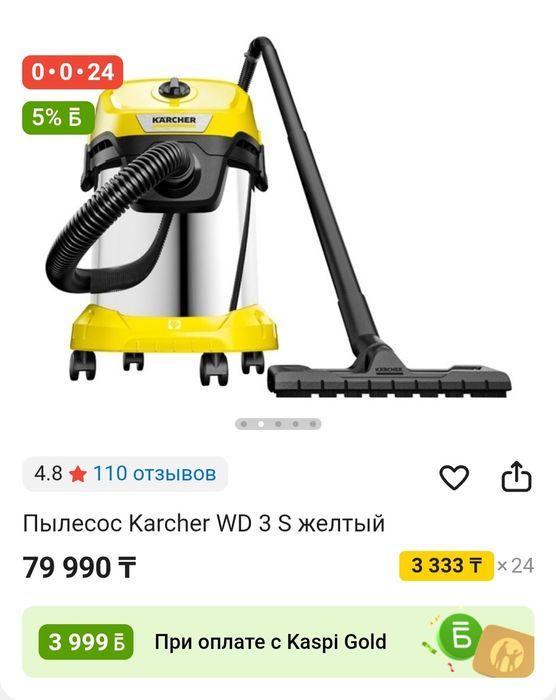Show the last product image dot
Viewport: 556px width, 700px height.
[x=313, y=424]
